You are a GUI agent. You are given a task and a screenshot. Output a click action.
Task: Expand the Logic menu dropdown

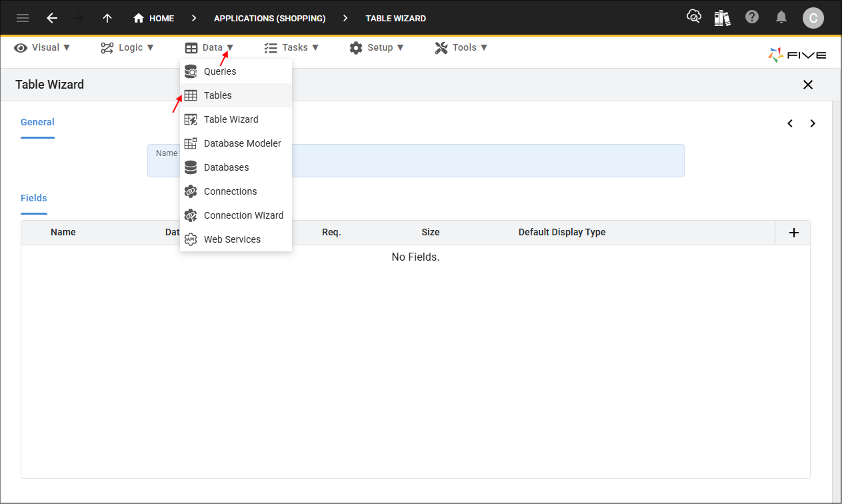pyautogui.click(x=127, y=47)
